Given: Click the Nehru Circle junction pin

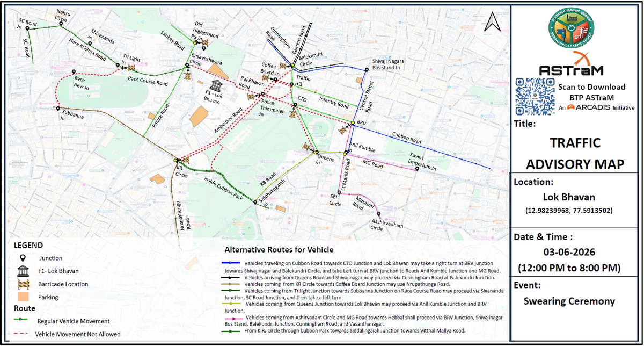Looking at the screenshot, I should click(61, 24).
